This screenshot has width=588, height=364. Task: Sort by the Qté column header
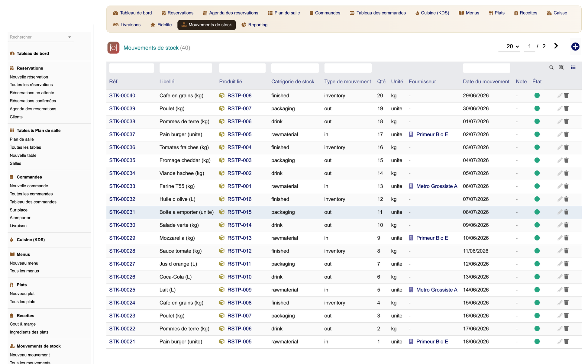381,82
